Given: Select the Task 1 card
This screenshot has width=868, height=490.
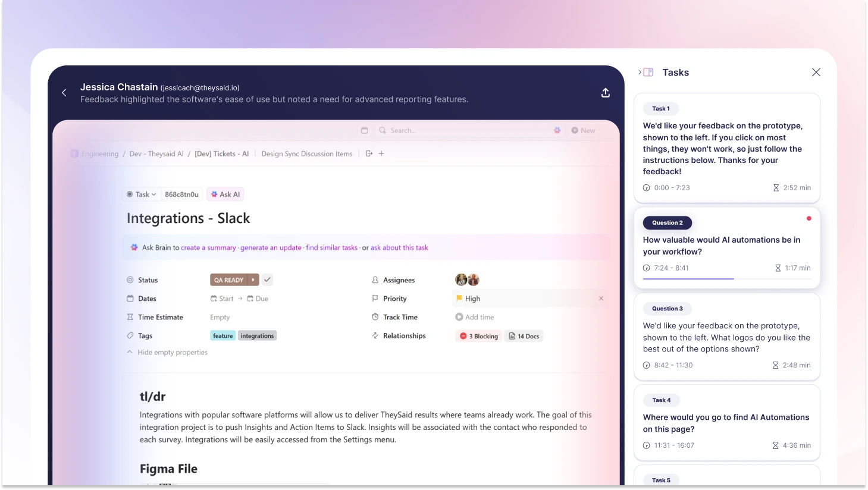Looking at the screenshot, I should tap(727, 148).
